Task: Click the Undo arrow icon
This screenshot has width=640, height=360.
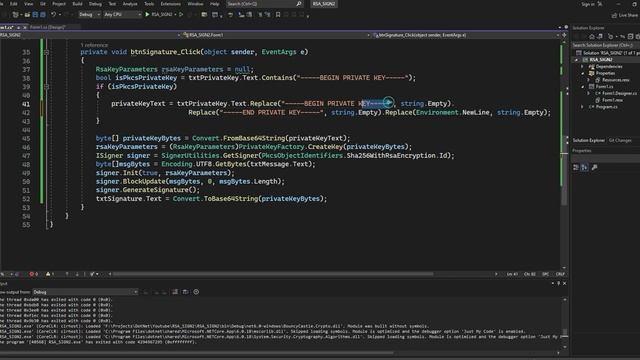Action: [53, 15]
